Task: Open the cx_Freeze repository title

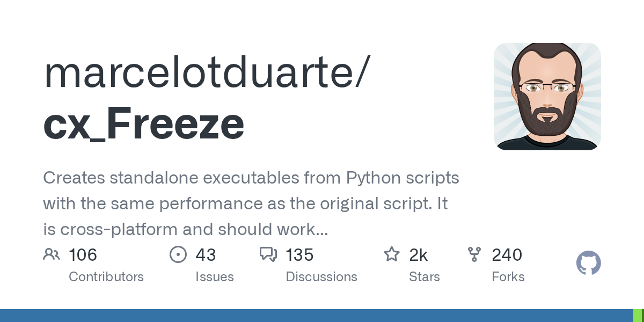Action: [x=144, y=123]
